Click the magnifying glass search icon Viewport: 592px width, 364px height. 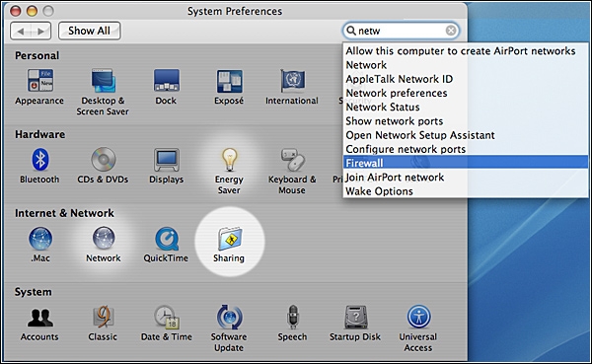351,31
